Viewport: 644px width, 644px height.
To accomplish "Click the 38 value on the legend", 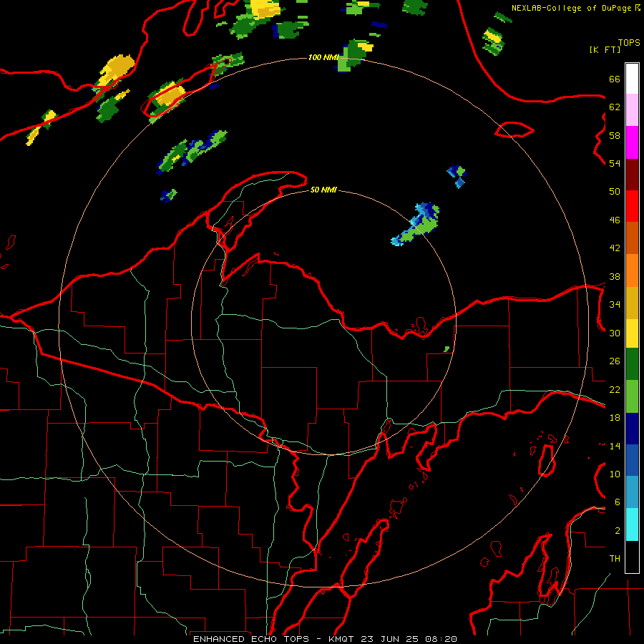I will (x=615, y=276).
